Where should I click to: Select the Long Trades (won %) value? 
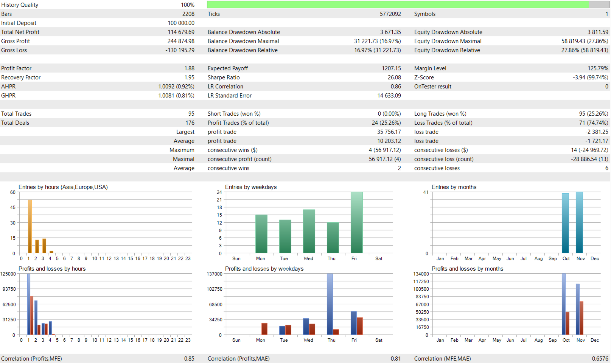(594, 114)
